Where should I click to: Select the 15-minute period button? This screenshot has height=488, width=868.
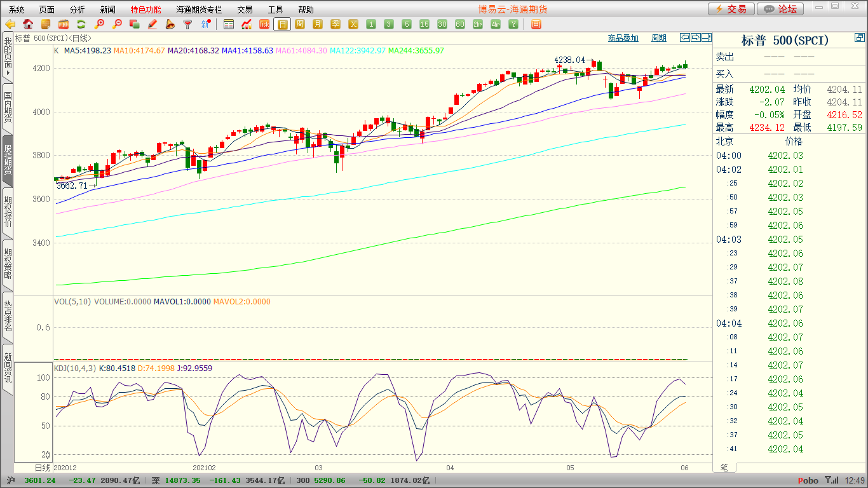click(x=424, y=24)
